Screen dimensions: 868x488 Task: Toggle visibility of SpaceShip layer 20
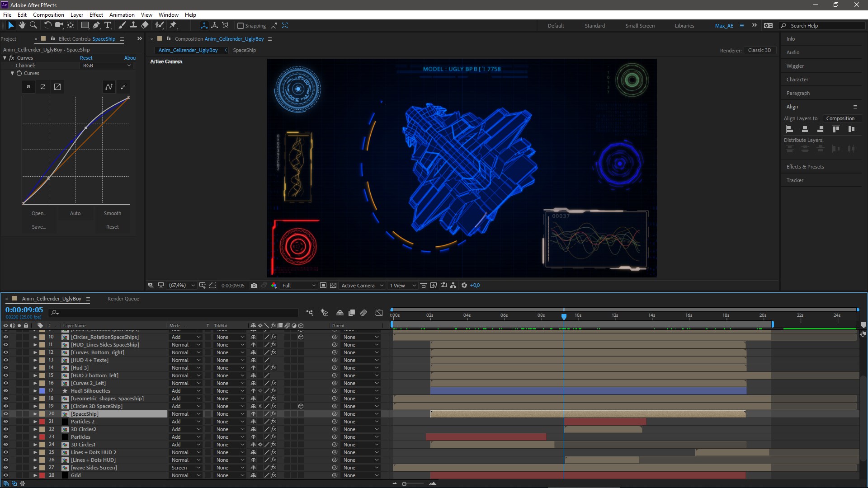pyautogui.click(x=6, y=413)
